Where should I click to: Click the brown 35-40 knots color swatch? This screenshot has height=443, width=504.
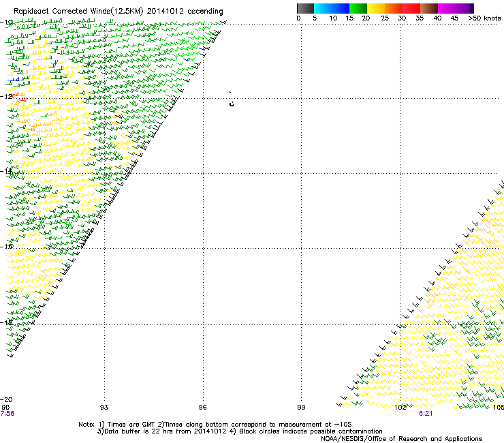(x=429, y=8)
